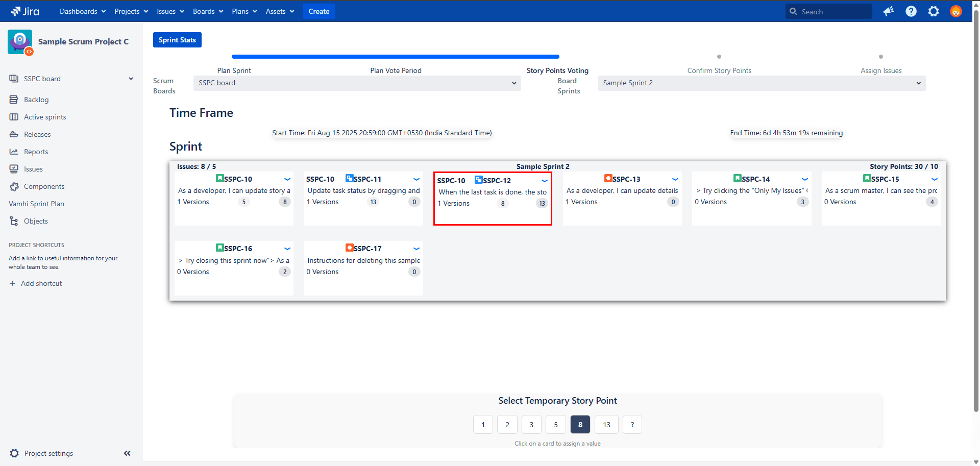The width and height of the screenshot is (980, 466).
Task: Open the Jira settings gear icon
Action: [x=934, y=11]
